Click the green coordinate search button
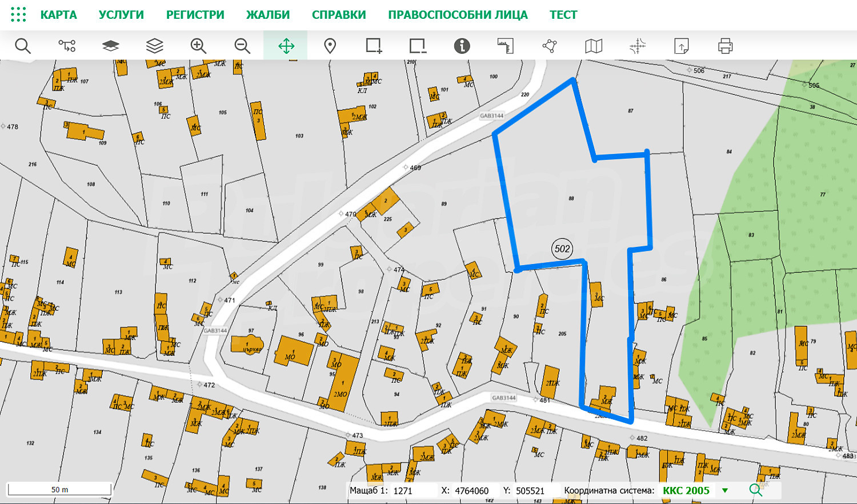Image resolution: width=857 pixels, height=504 pixels. point(755,490)
